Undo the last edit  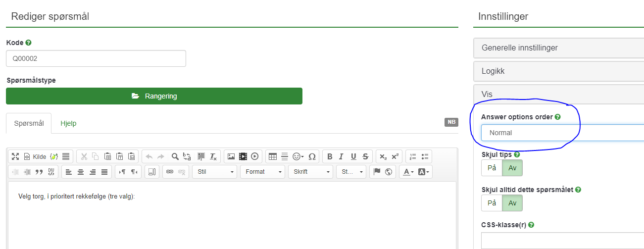point(149,156)
